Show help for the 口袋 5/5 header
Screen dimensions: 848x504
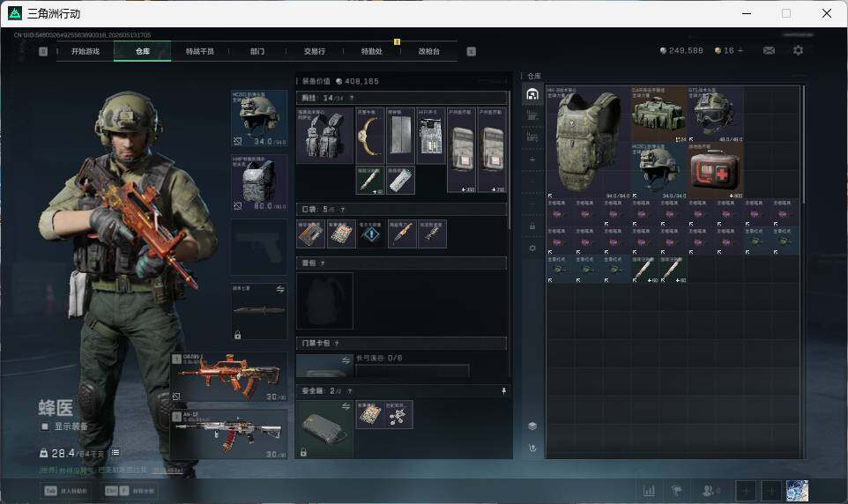click(x=342, y=210)
